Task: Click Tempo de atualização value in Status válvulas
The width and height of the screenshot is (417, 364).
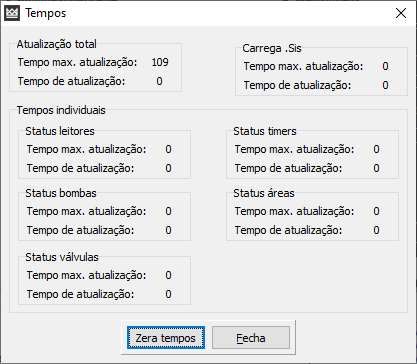Action: pos(168,294)
